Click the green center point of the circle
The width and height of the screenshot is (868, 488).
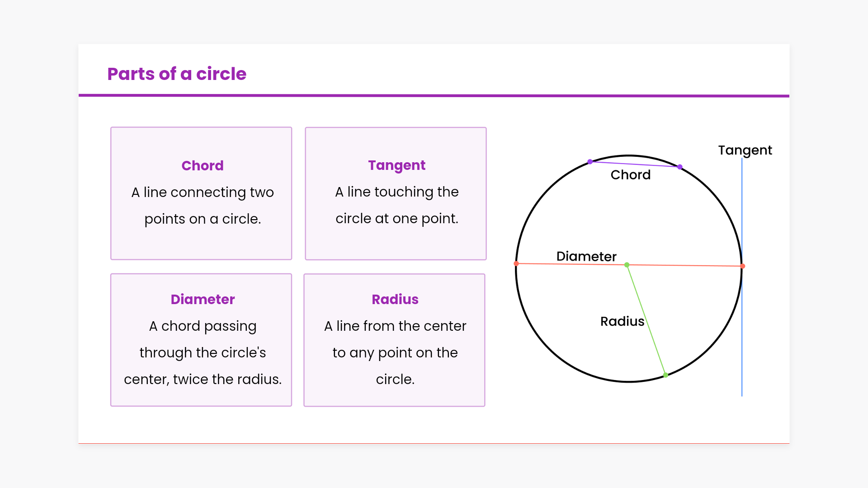tap(627, 265)
